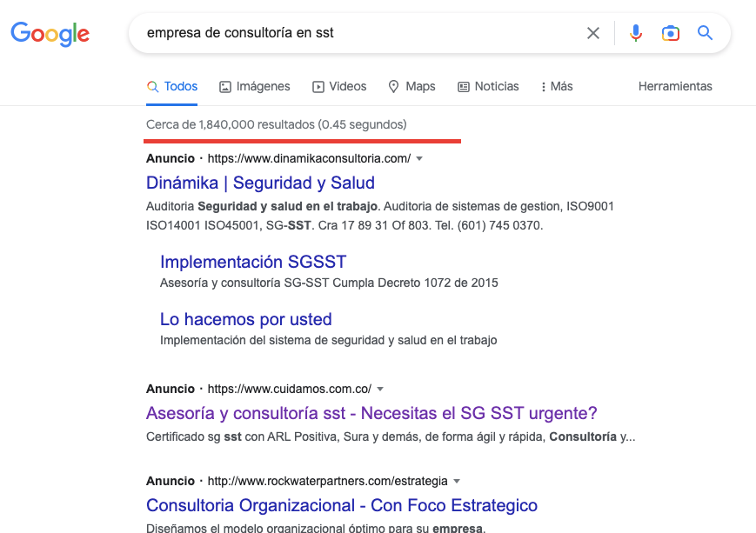Click the Todos tab search icon

tap(152, 87)
